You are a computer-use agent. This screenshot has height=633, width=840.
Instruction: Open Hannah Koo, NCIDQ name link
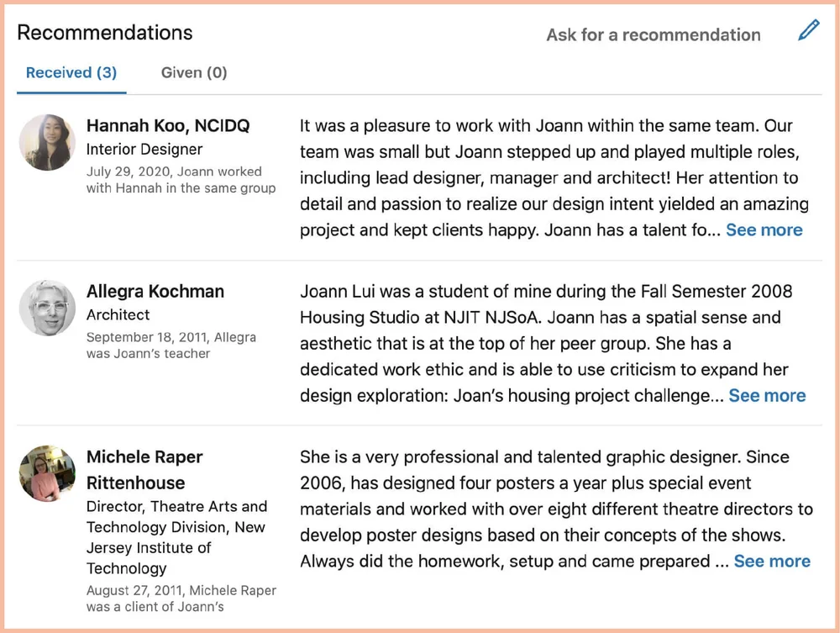[168, 125]
